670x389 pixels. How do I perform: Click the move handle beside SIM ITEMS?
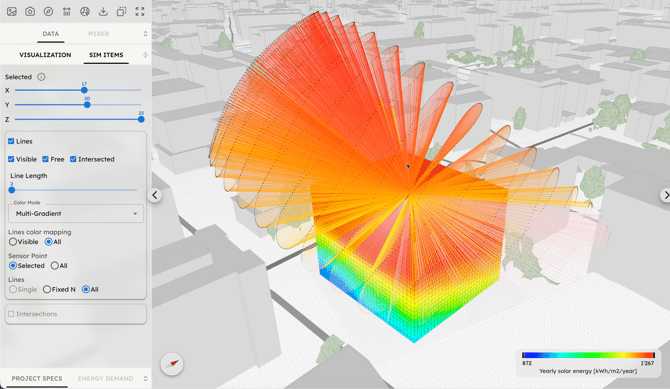coord(145,55)
